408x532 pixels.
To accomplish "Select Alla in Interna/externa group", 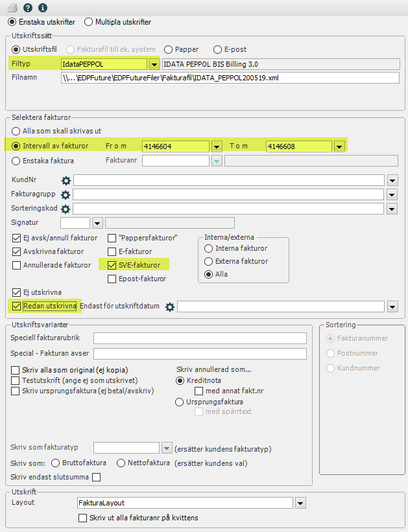I will point(209,274).
